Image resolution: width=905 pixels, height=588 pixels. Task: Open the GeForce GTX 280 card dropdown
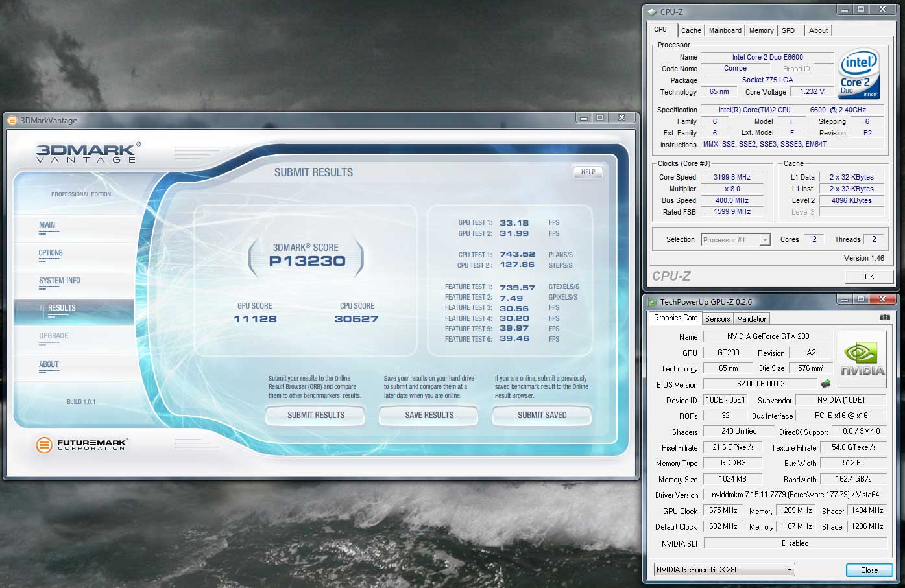pos(724,570)
